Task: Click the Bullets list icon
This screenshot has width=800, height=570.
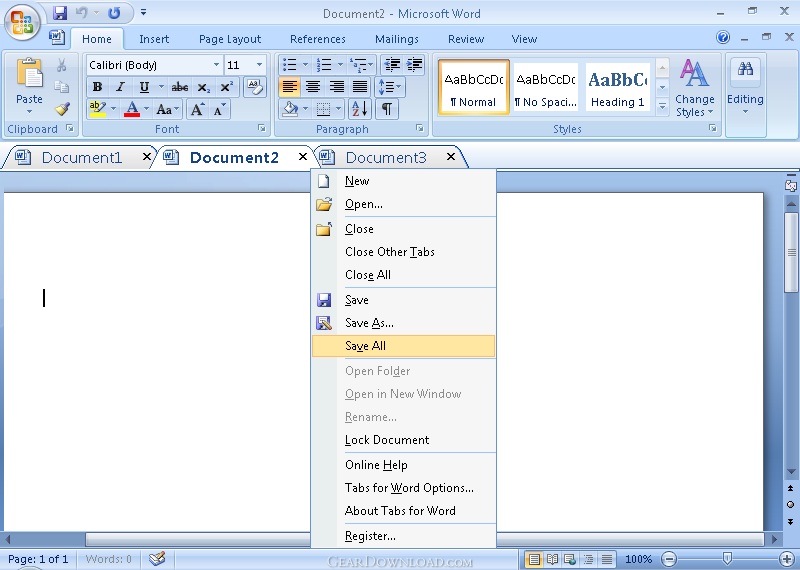Action: point(289,65)
